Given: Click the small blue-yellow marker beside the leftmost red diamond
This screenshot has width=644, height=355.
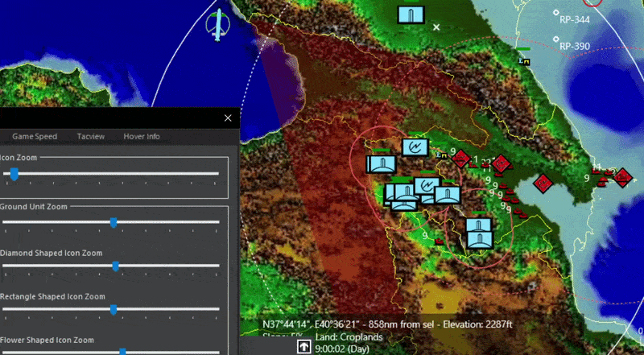Looking at the screenshot, I should pos(442,155).
